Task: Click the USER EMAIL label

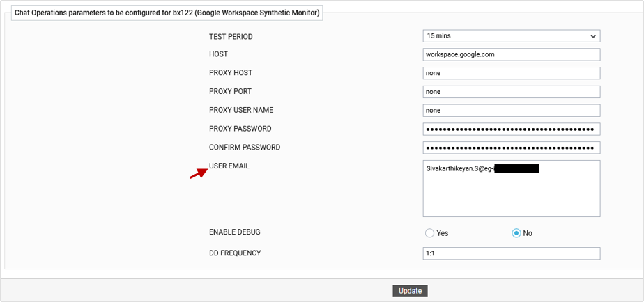Action: pyautogui.click(x=229, y=166)
